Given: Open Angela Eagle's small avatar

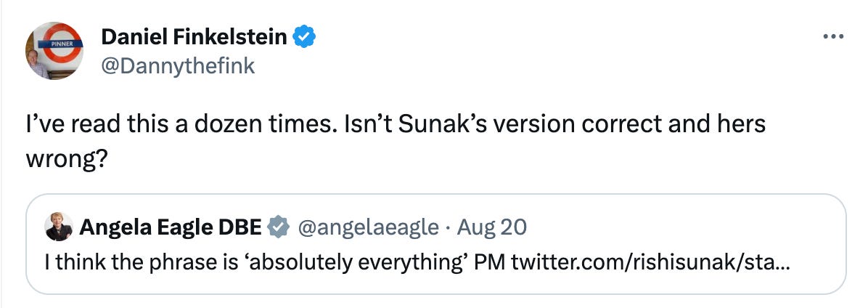Looking at the screenshot, I should click(58, 227).
